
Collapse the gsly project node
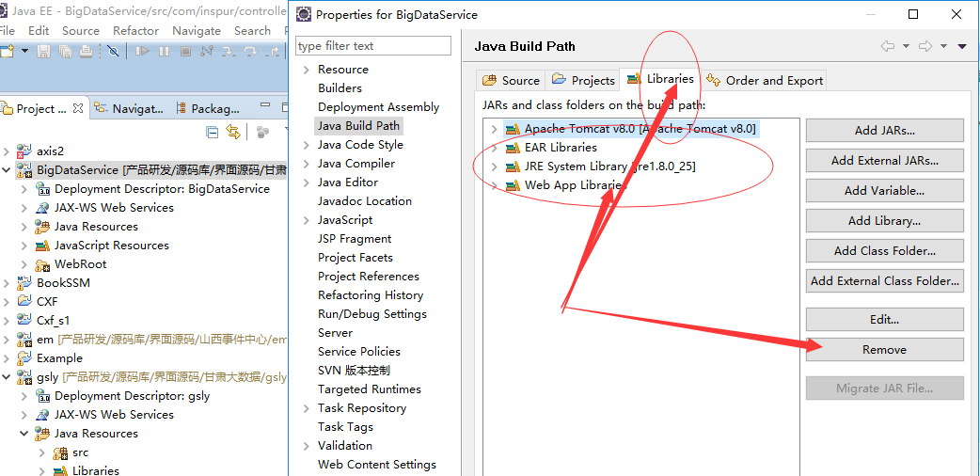[7, 377]
